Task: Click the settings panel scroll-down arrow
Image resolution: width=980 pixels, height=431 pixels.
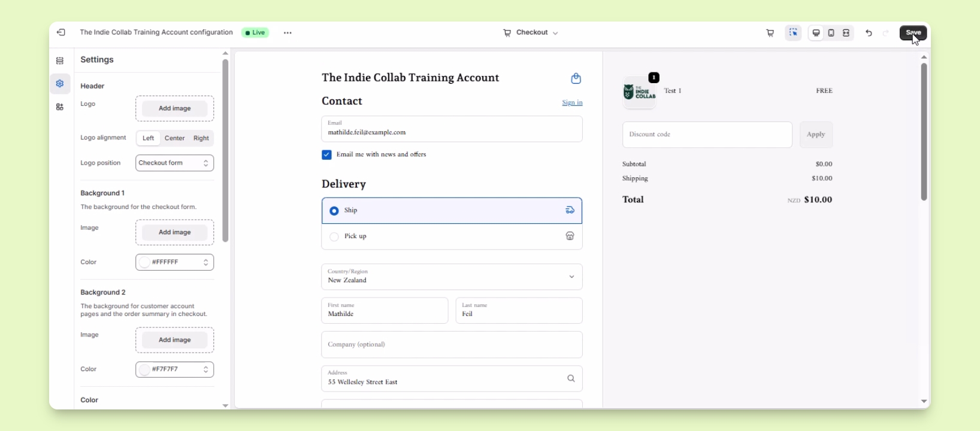Action: pos(225,406)
